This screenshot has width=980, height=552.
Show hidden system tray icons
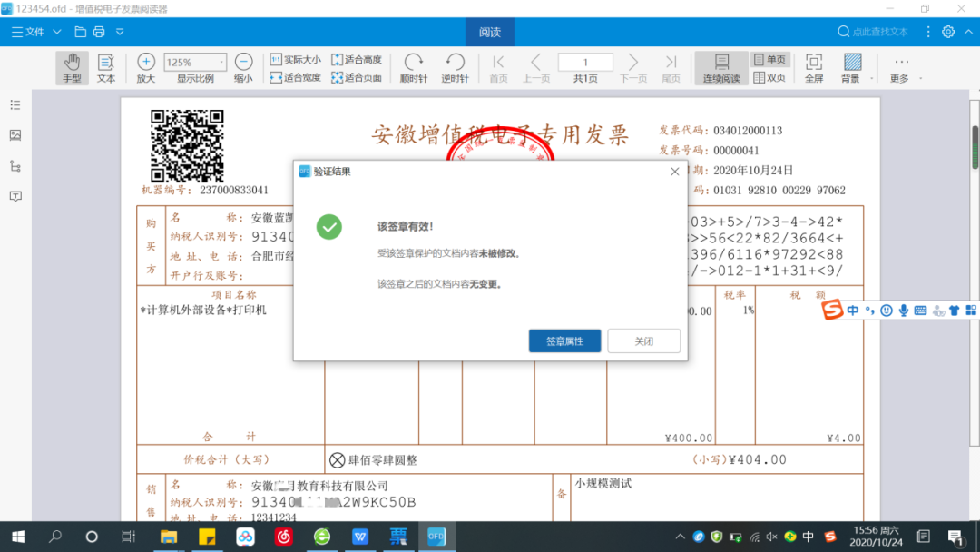680,537
